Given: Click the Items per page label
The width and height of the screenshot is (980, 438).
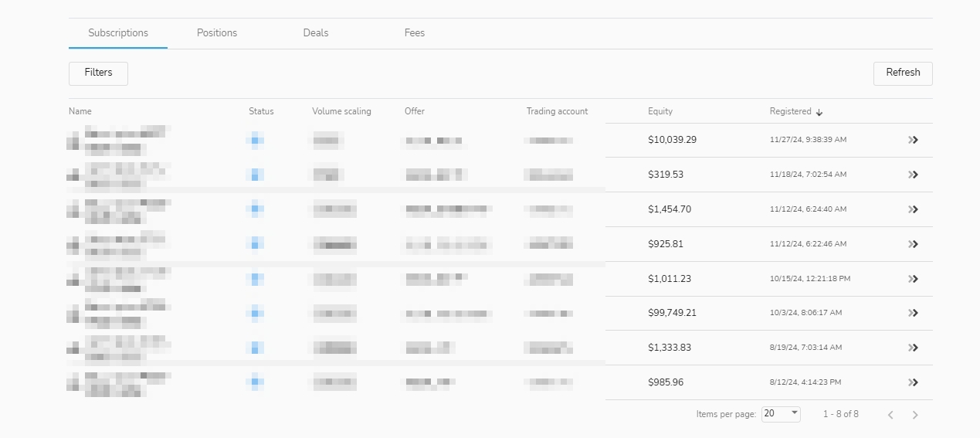Looking at the screenshot, I should (x=726, y=415).
